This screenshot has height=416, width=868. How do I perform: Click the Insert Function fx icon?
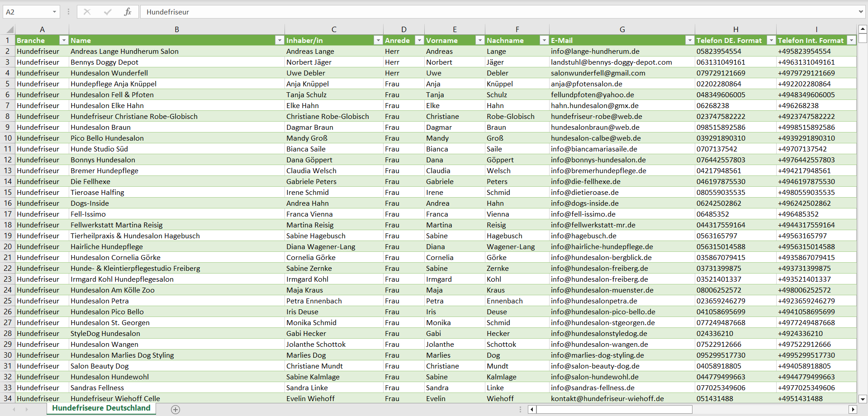click(128, 12)
